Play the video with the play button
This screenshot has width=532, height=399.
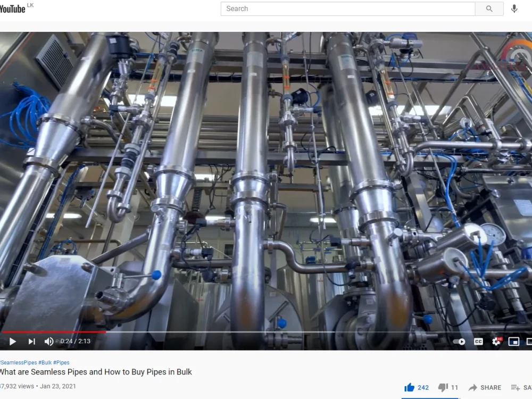pos(13,342)
